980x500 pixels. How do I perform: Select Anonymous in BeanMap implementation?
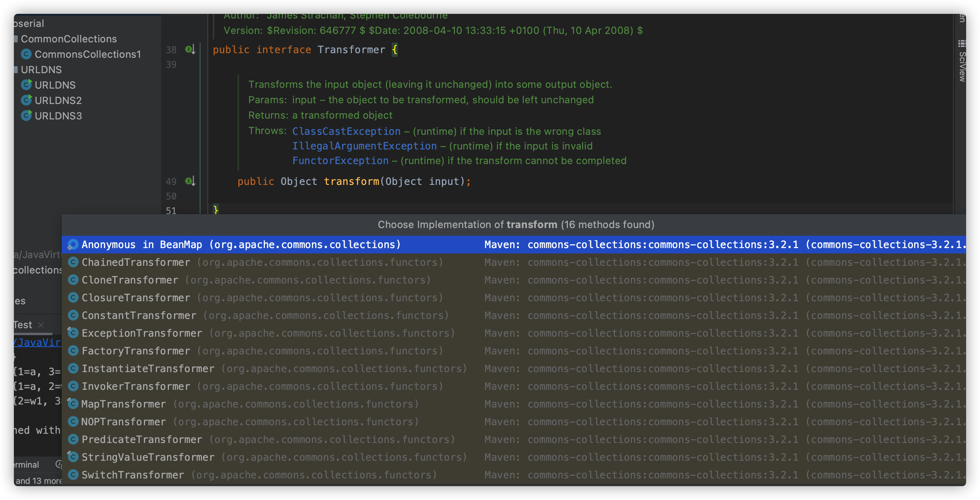coord(241,245)
